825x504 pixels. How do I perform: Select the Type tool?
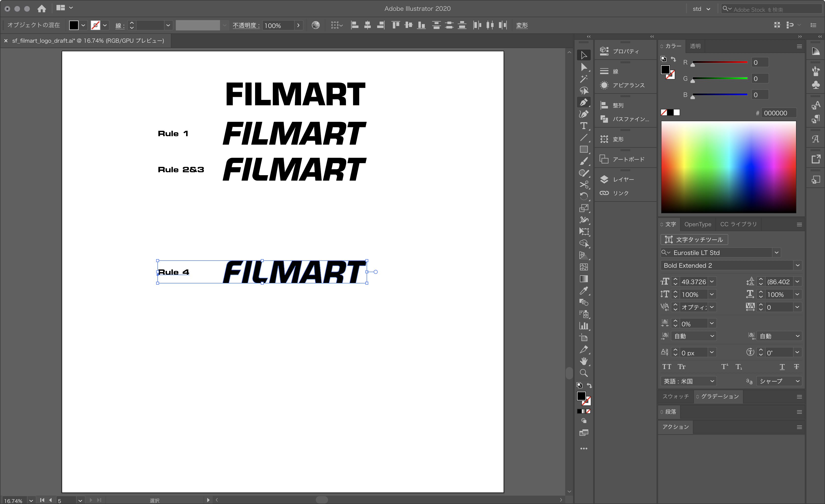point(584,126)
